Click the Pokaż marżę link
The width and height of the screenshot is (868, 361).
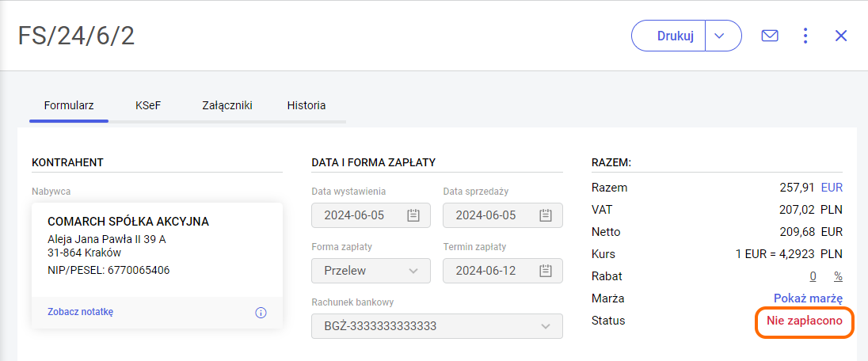pos(808,298)
